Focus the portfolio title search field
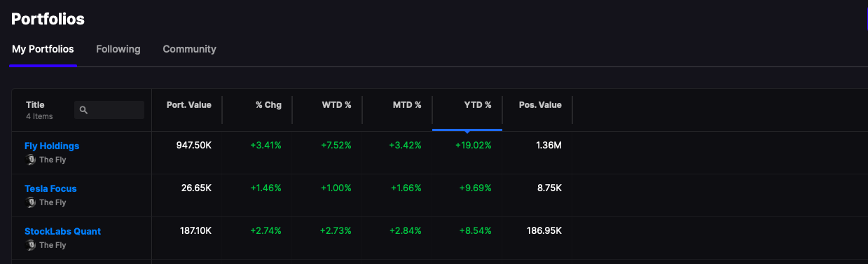The image size is (868, 264). (109, 110)
